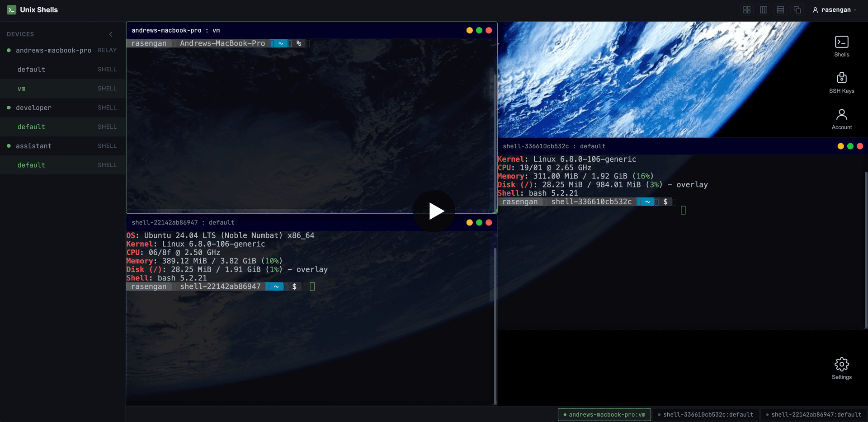The image size is (868, 422).
Task: Select the vm shell in sidebar
Action: coord(22,89)
